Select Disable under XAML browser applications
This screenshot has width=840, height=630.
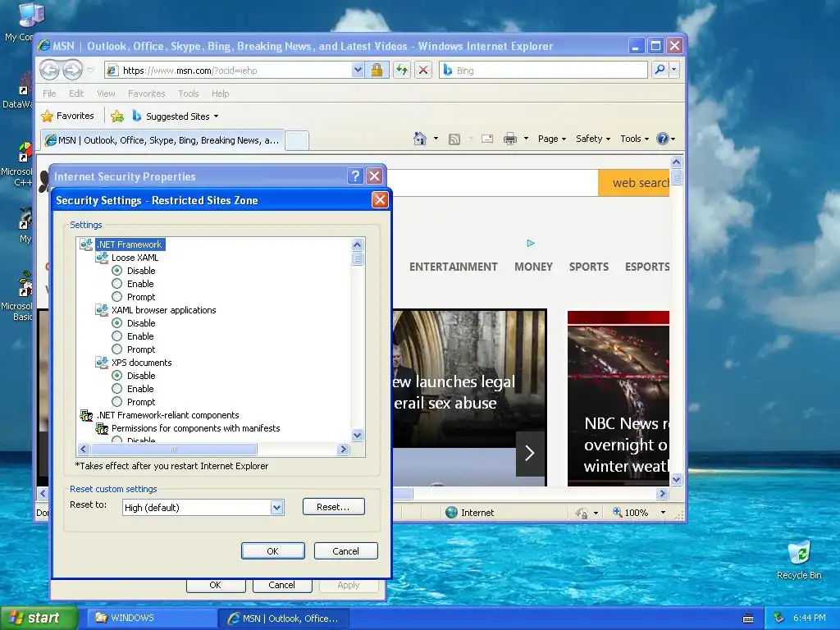(x=116, y=323)
